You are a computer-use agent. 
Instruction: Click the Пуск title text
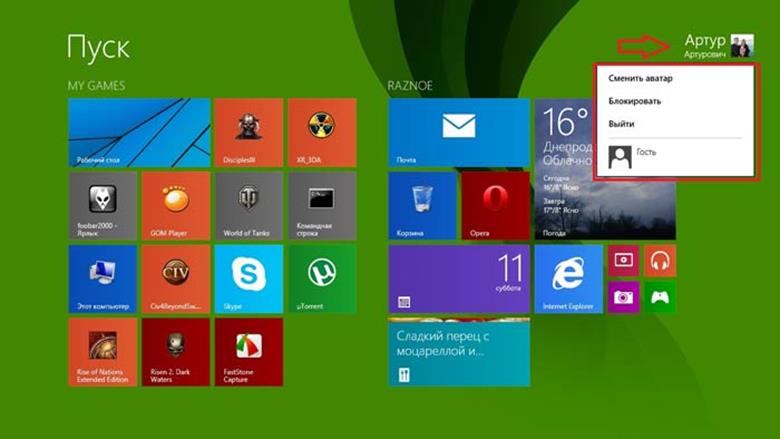pos(98,47)
